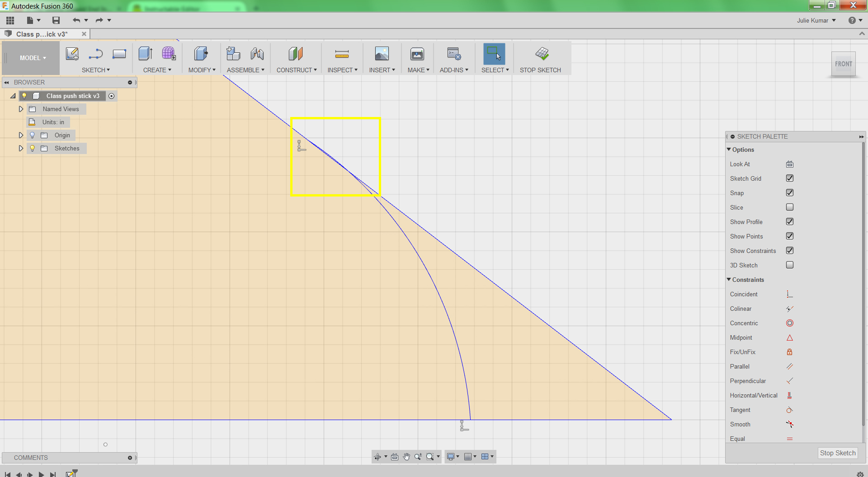Screen dimensions: 868x477
Task: Toggle the Show Profile checkbox
Action: pyautogui.click(x=790, y=222)
